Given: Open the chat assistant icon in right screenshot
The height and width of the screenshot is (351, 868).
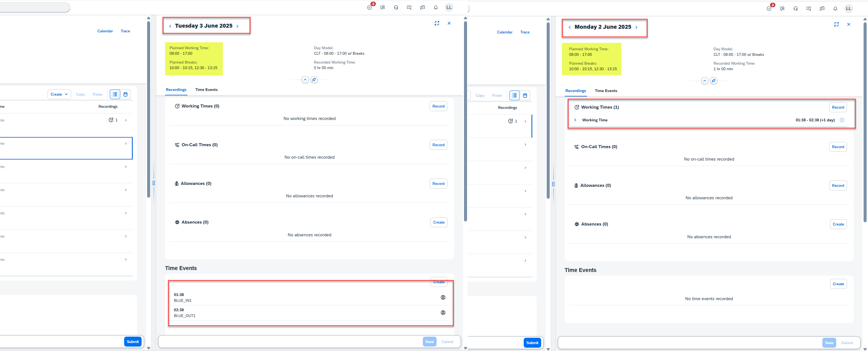Looking at the screenshot, I should [782, 9].
